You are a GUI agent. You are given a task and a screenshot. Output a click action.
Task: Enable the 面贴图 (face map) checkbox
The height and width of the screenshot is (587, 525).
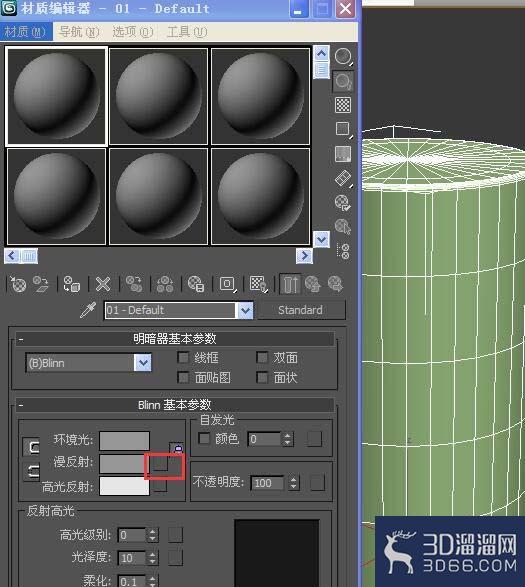tap(183, 377)
